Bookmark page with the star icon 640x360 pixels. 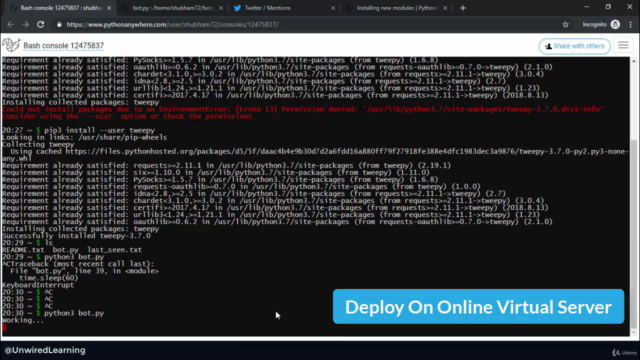click(x=565, y=24)
